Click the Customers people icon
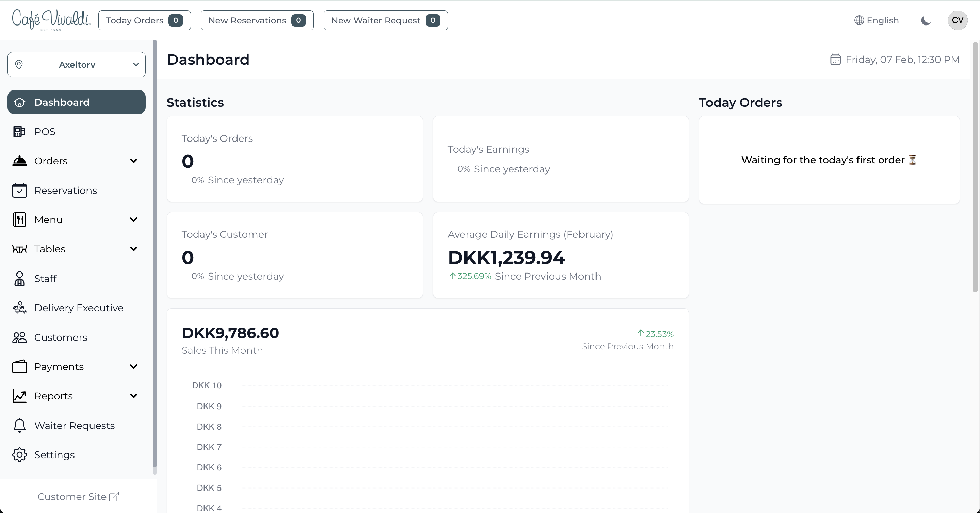 click(19, 337)
